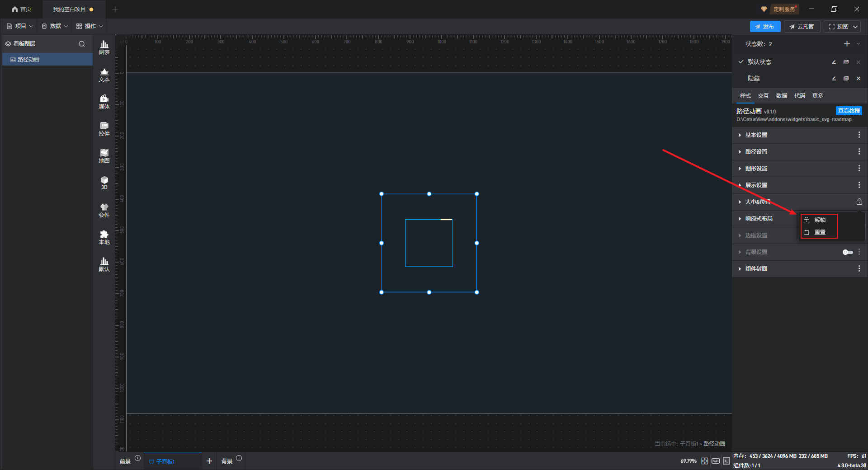868x470 pixels.
Task: Open the 查看教程 tutorial button
Action: click(849, 111)
